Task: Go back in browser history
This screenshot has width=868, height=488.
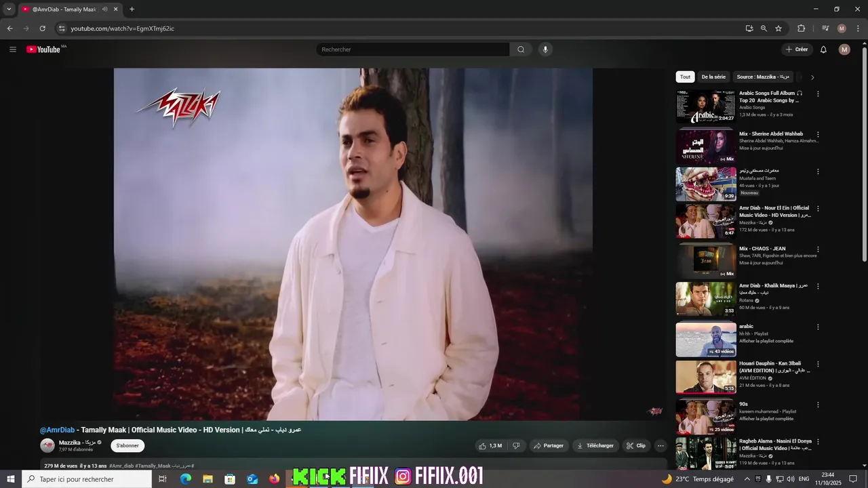Action: click(9, 28)
